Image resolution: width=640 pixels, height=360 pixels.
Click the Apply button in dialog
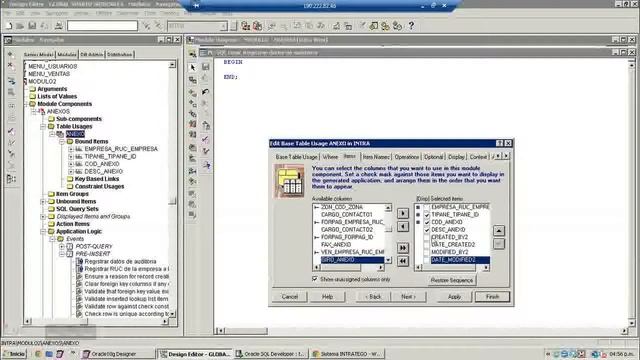click(454, 297)
